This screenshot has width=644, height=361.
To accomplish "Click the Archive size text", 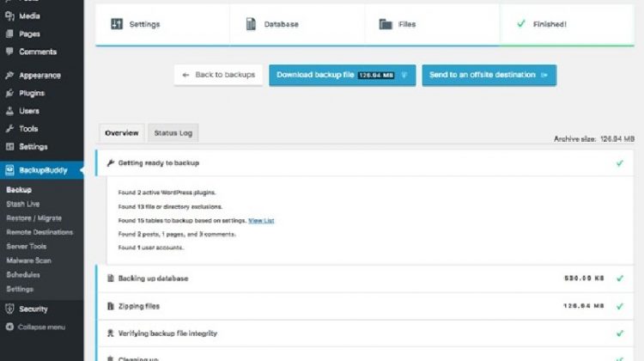I will click(594, 139).
